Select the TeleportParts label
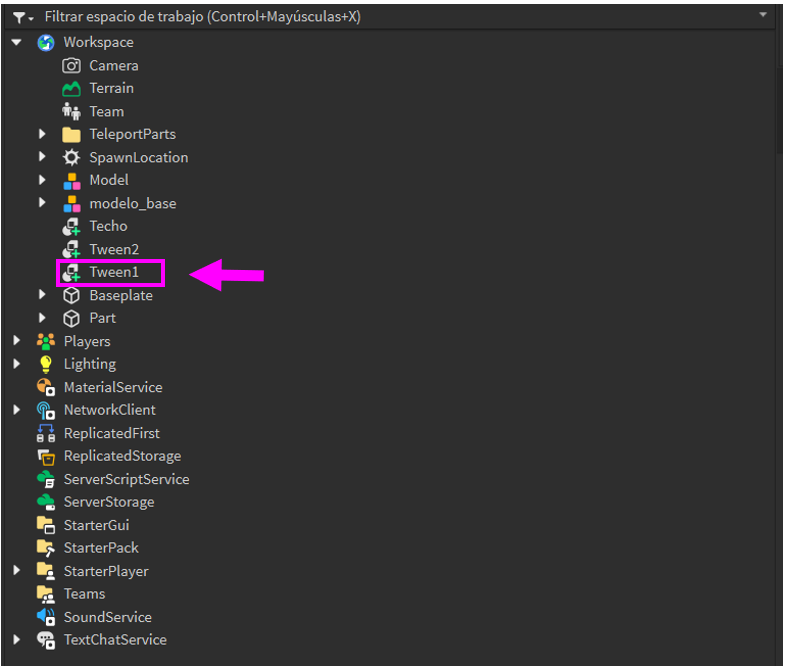Viewport: 786px width, 668px height. pos(132,134)
